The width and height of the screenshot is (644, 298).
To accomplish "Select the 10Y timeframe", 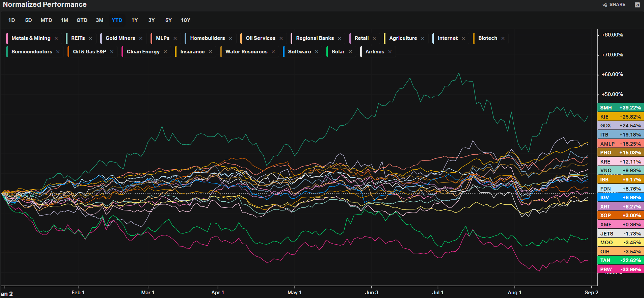I will pos(185,20).
